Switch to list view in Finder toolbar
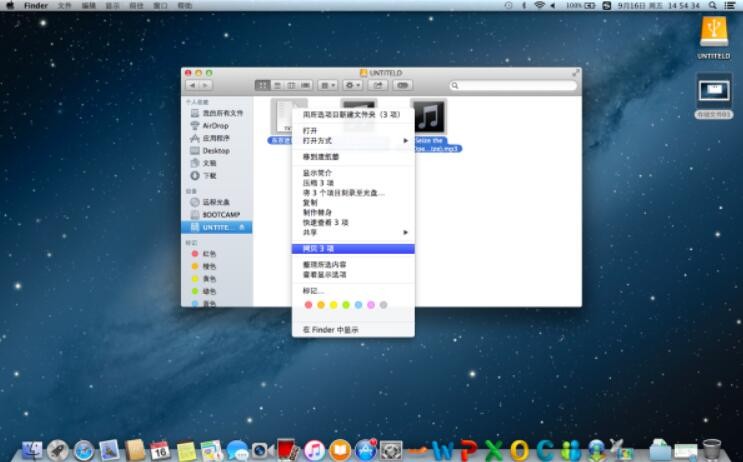 [277, 86]
